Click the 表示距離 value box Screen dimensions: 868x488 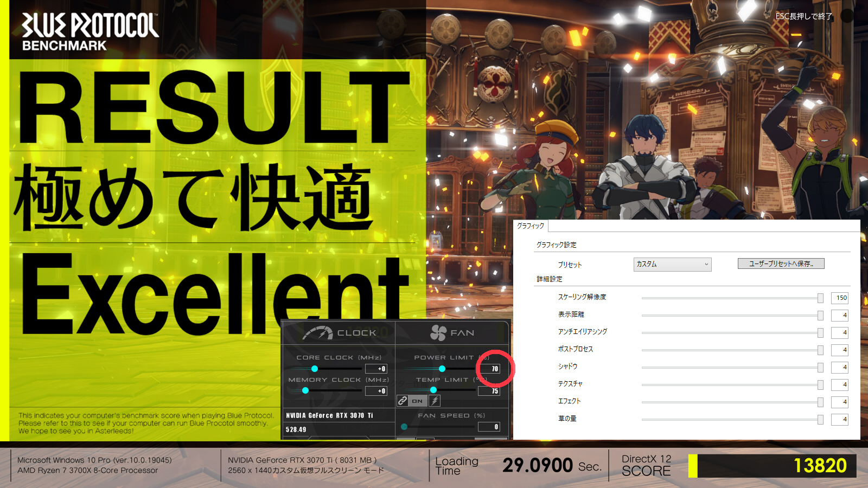coord(840,315)
